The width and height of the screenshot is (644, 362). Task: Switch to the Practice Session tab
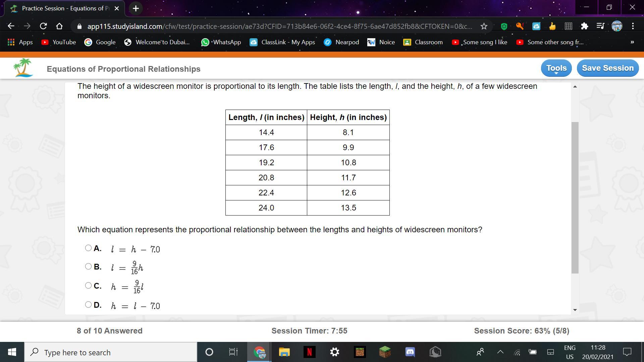pos(64,8)
